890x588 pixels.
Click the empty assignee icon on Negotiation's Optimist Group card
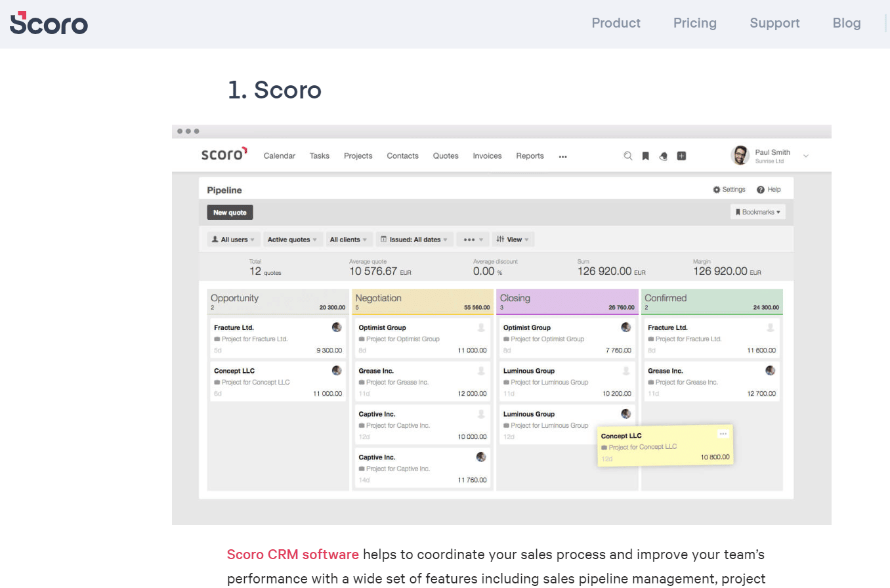[x=481, y=327]
